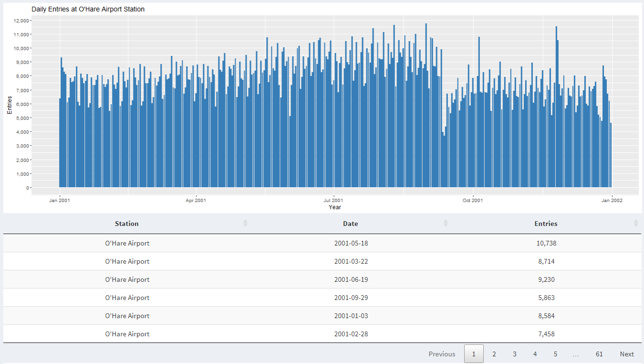Jump to page 2

click(x=494, y=354)
